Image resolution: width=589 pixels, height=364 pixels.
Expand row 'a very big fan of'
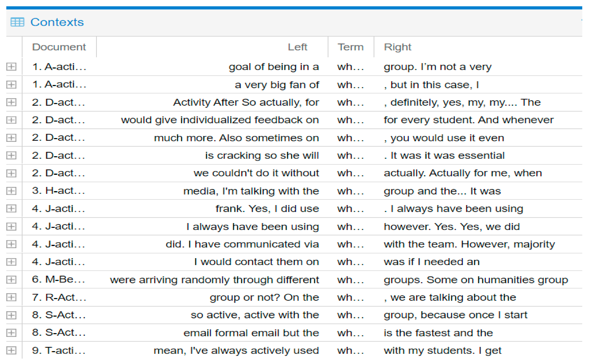tap(11, 85)
